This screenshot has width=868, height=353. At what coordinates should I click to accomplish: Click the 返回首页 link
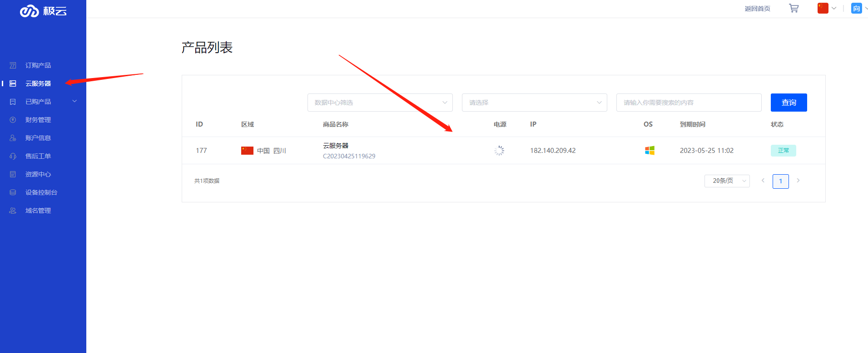click(757, 9)
